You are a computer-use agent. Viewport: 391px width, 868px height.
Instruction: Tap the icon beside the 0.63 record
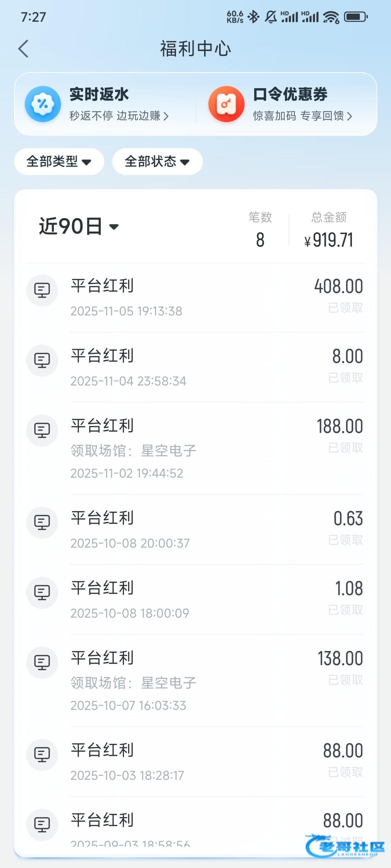coord(42,523)
